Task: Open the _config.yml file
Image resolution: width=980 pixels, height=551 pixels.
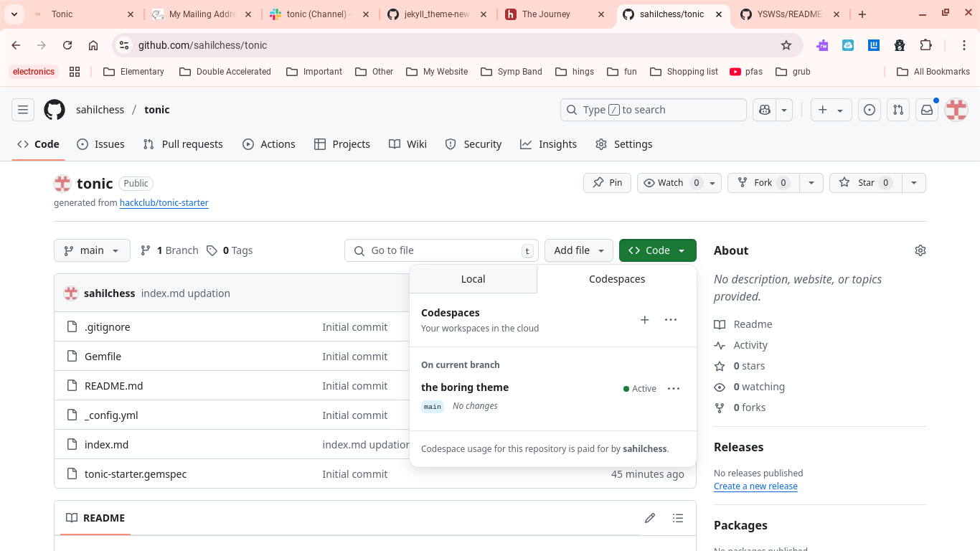Action: 111,415
